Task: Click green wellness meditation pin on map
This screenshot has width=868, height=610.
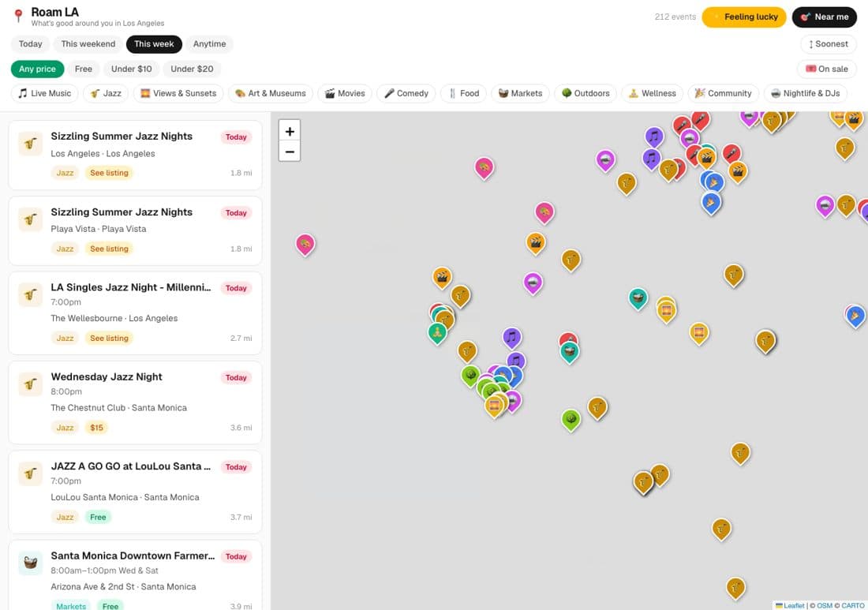Action: point(437,333)
